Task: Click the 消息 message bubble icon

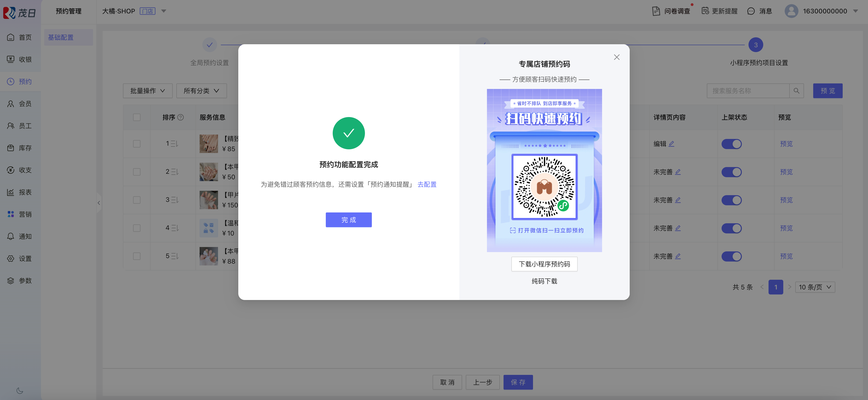Action: pyautogui.click(x=751, y=11)
